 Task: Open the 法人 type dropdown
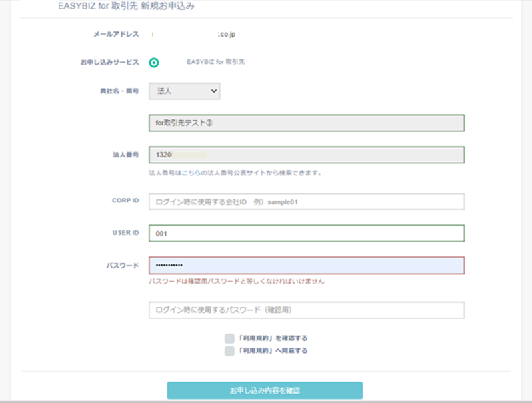click(x=184, y=91)
